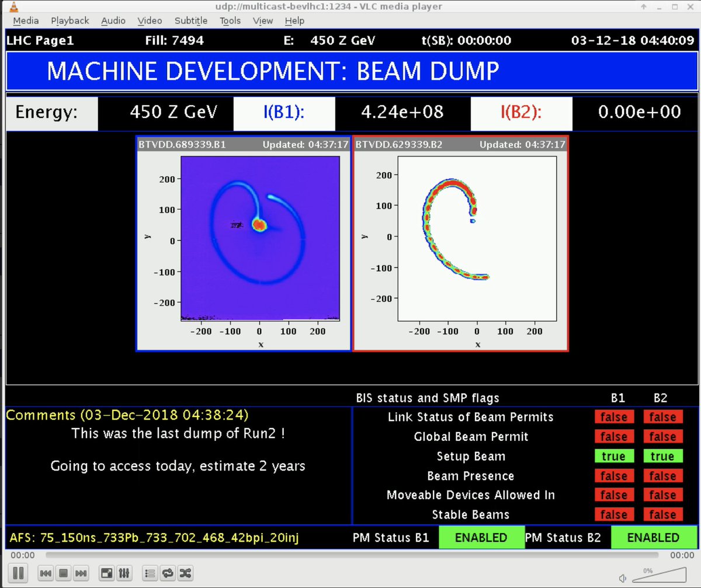Show the playlist view

pyautogui.click(x=150, y=573)
